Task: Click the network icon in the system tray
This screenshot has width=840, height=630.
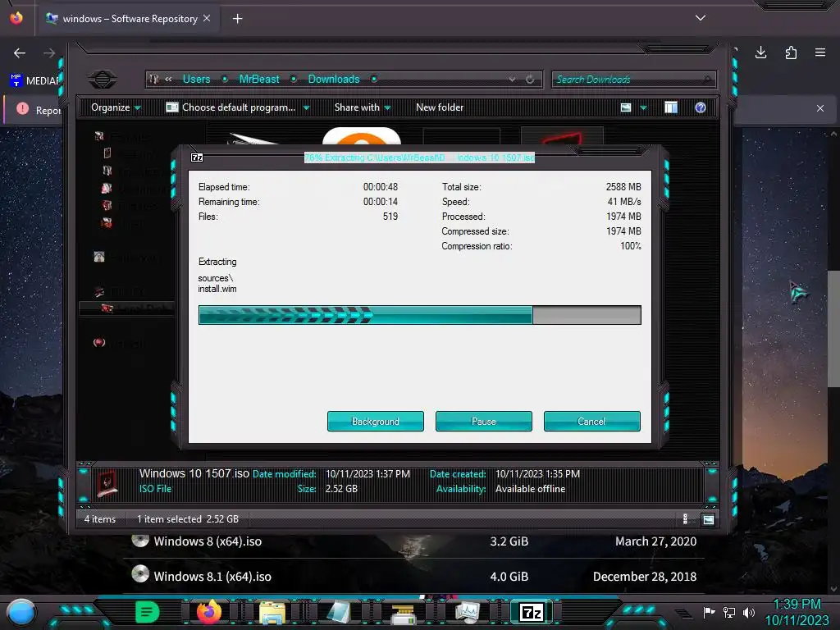Action: (x=729, y=612)
